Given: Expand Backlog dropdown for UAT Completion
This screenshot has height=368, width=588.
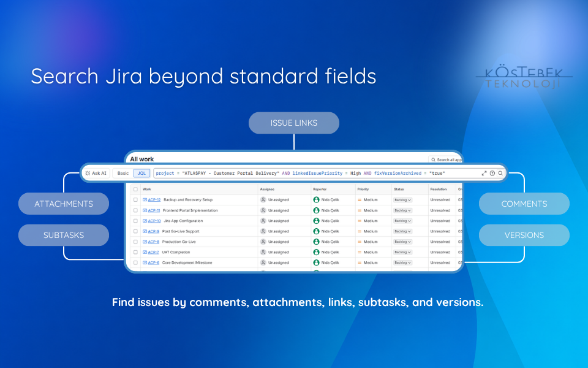Looking at the screenshot, I should (403, 252).
